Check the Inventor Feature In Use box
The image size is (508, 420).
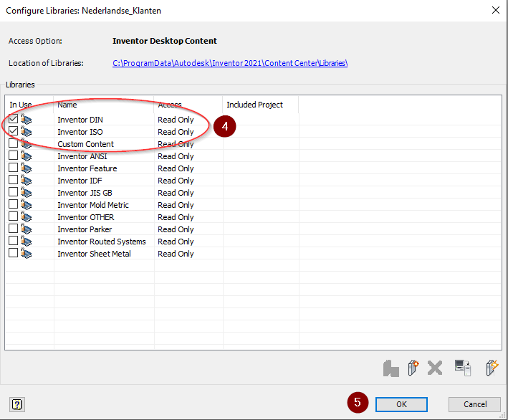[x=14, y=168]
